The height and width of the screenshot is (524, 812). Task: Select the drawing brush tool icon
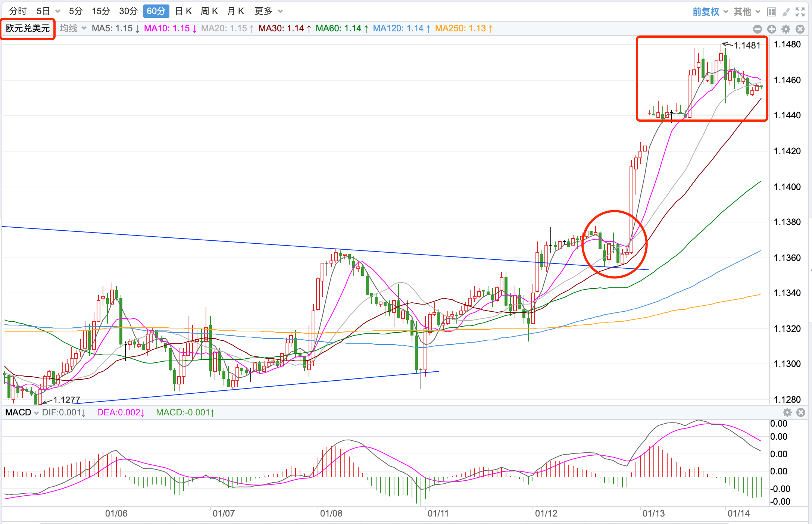(786, 12)
